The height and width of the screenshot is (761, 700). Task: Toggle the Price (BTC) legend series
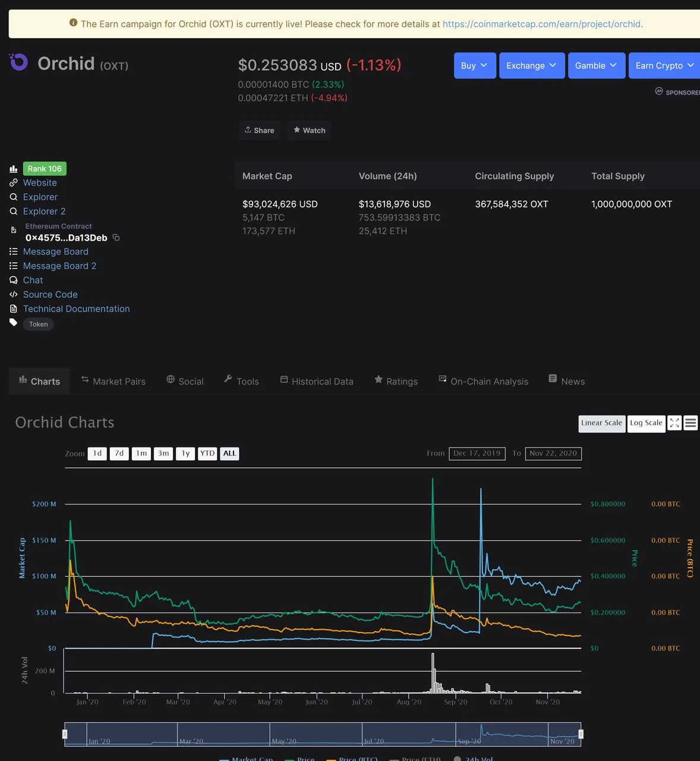(x=352, y=759)
